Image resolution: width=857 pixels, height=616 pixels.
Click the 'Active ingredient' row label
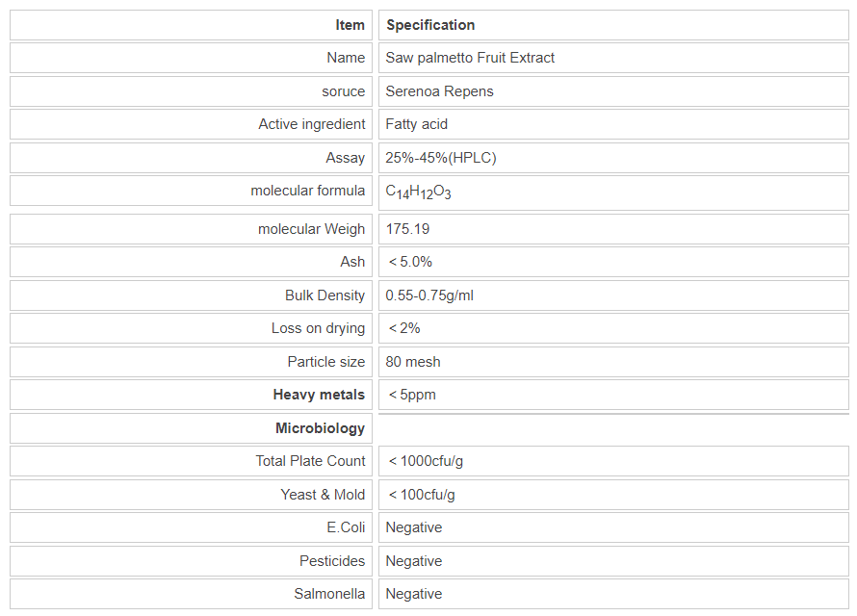pyautogui.click(x=311, y=124)
